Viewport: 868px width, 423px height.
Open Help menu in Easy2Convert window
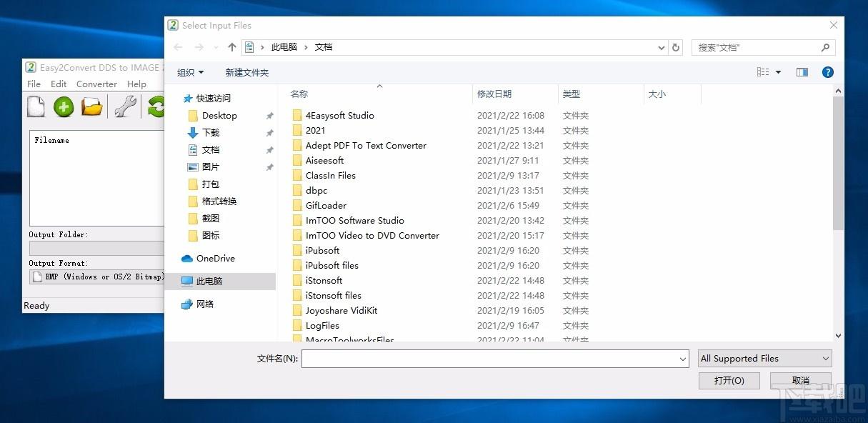[x=136, y=84]
